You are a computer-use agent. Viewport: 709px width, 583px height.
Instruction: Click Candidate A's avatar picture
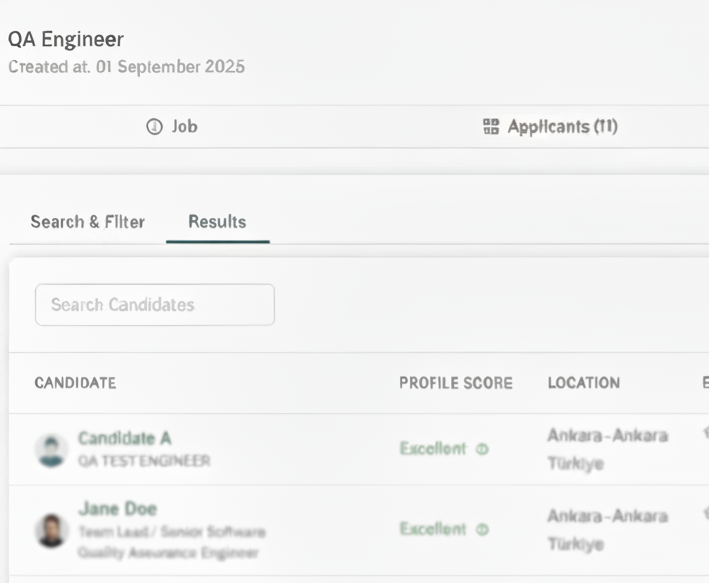pyautogui.click(x=51, y=450)
